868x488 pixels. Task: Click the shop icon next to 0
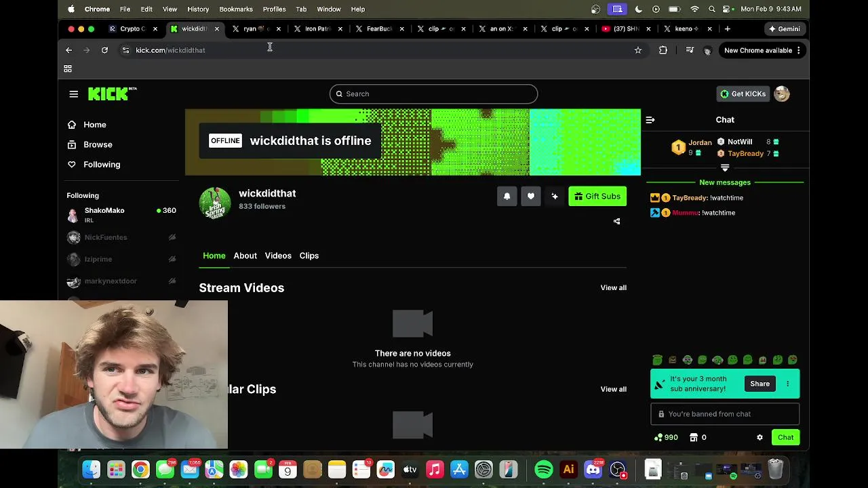coord(694,438)
